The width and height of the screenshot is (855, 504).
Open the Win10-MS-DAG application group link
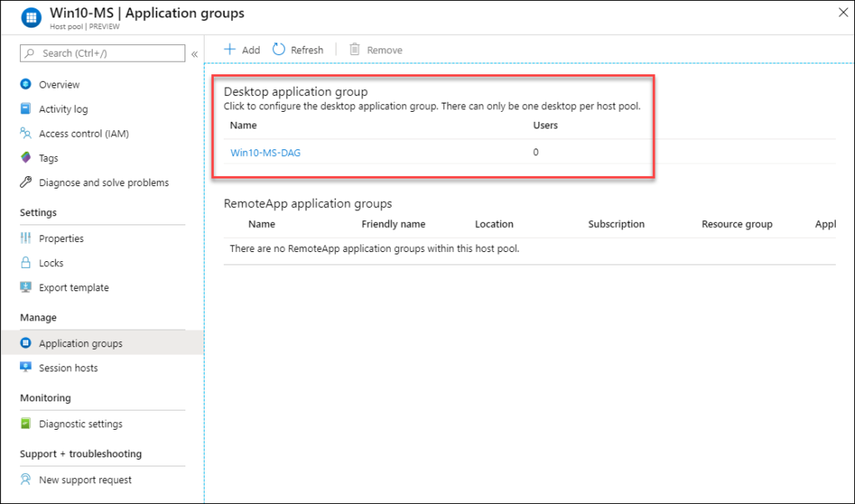coord(265,153)
